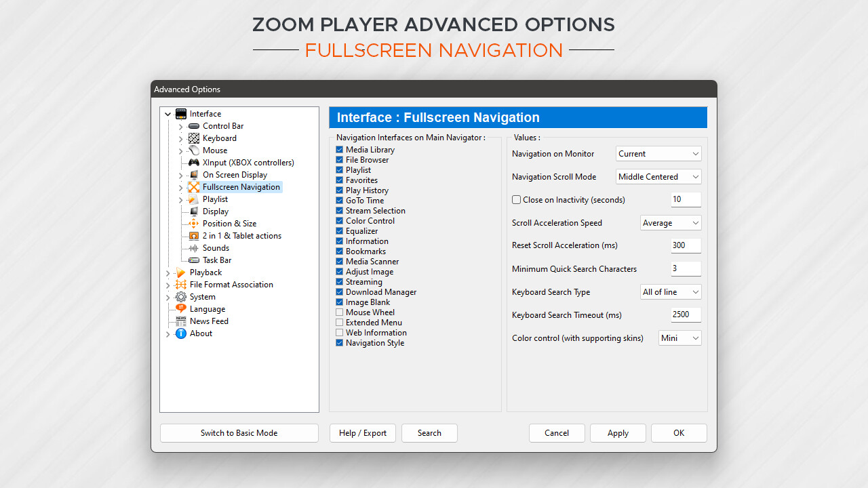The height and width of the screenshot is (488, 868).
Task: Enable the Mouse Wheel checkbox
Action: (340, 312)
